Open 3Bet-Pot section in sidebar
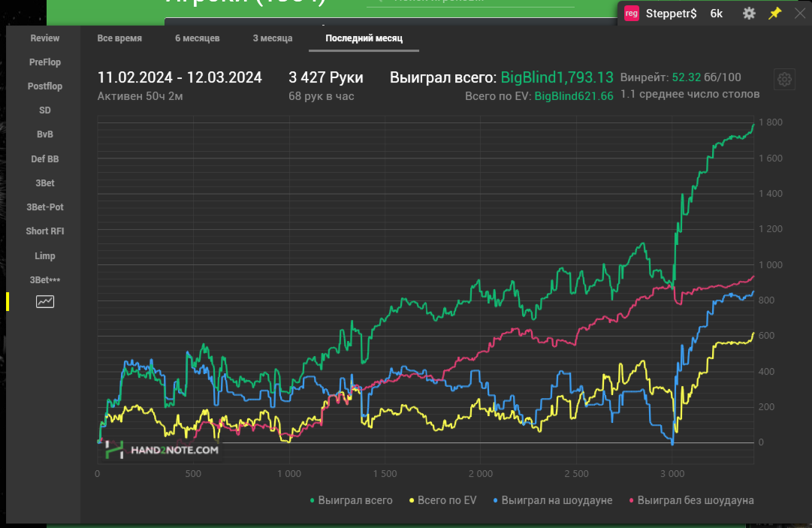Screen dimensions: 812x528 pos(44,207)
